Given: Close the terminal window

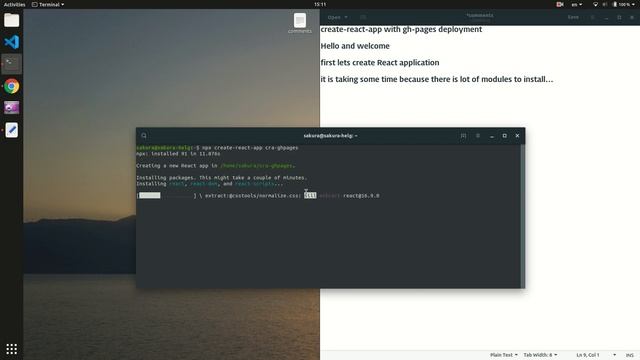Looking at the screenshot, I should tap(517, 136).
